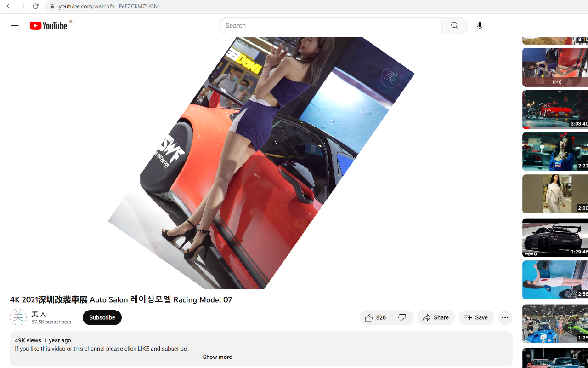Open the three-dots more actions menu
The height and width of the screenshot is (368, 588).
click(x=505, y=317)
